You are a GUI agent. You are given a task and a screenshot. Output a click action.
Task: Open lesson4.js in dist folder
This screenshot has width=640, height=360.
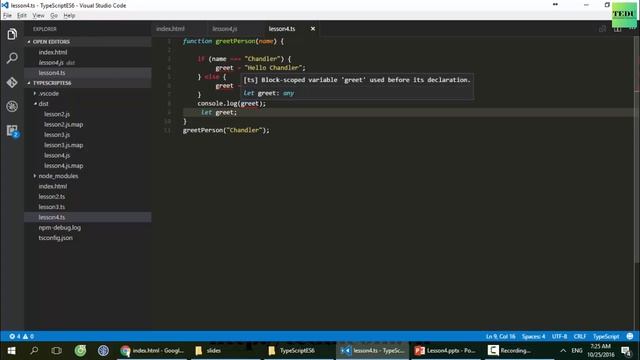[x=57, y=156]
